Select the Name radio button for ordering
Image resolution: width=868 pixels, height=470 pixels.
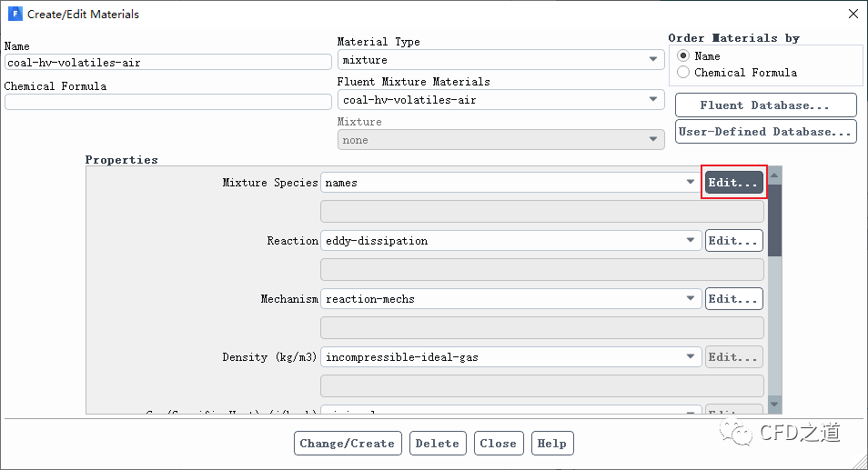click(683, 56)
